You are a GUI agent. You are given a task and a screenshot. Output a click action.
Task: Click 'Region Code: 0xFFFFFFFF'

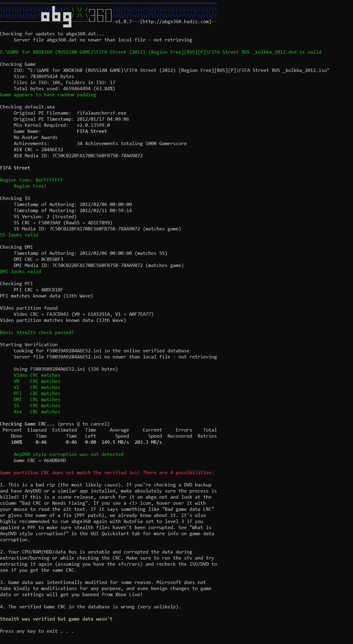[x=31, y=180]
